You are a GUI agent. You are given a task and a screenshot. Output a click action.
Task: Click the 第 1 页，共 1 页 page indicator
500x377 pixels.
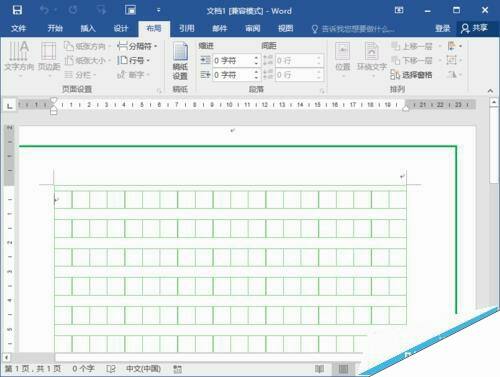point(33,369)
